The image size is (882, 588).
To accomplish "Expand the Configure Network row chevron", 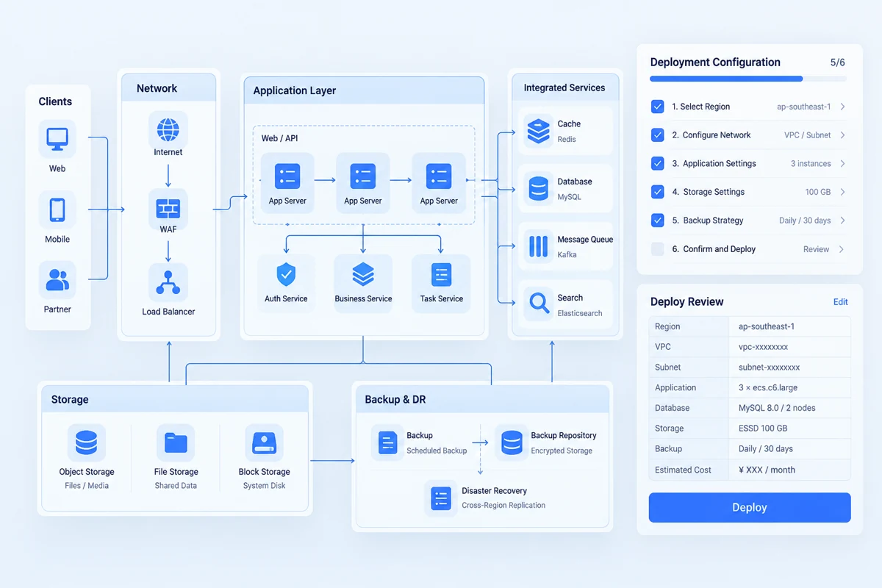I will point(842,135).
